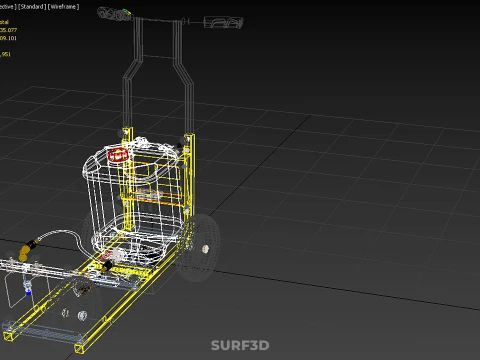This screenshot has height=360, width=480.
Task: Select the right wheel wireframe of the cart
Action: [199, 247]
